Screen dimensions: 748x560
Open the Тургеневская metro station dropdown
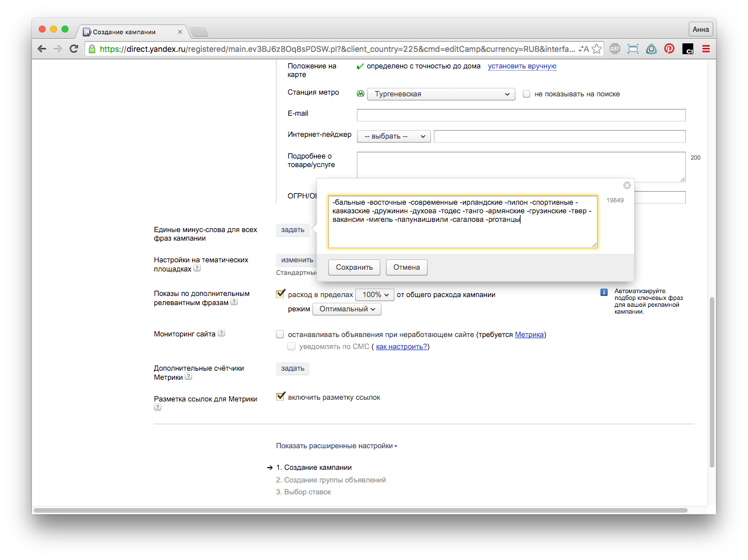point(441,94)
